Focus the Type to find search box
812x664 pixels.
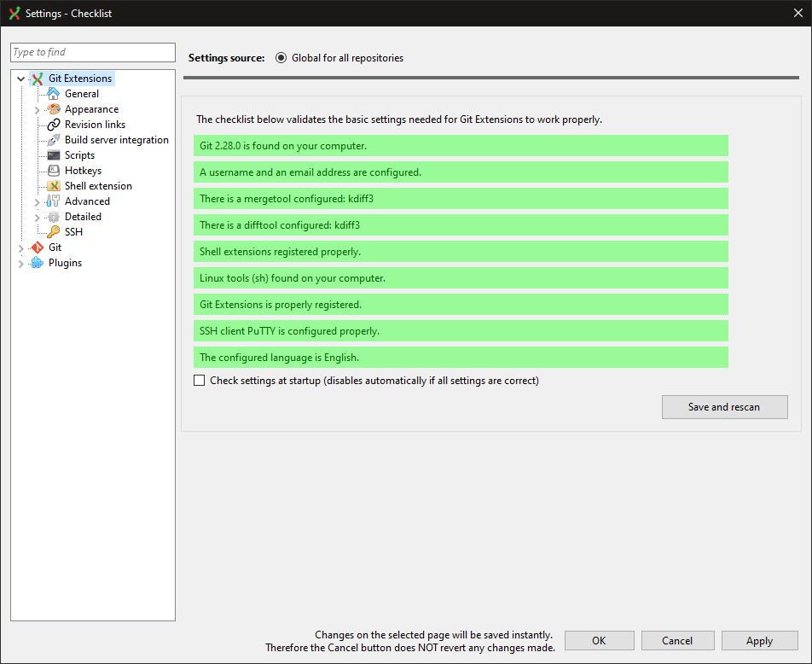[x=93, y=52]
